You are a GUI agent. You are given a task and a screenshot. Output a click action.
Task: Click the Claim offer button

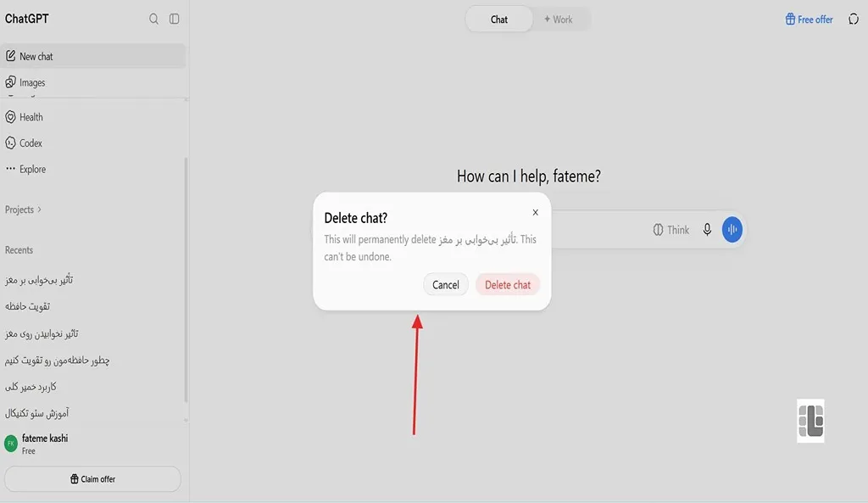pyautogui.click(x=92, y=479)
